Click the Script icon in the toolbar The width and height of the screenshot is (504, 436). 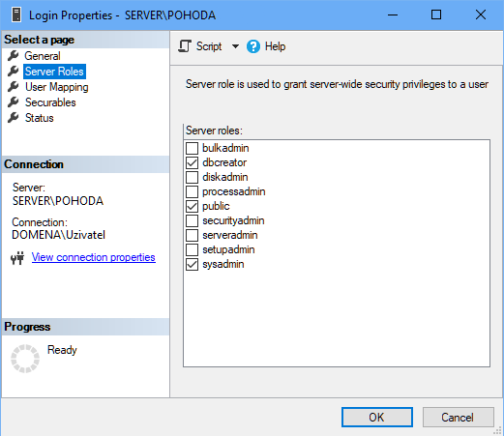185,46
